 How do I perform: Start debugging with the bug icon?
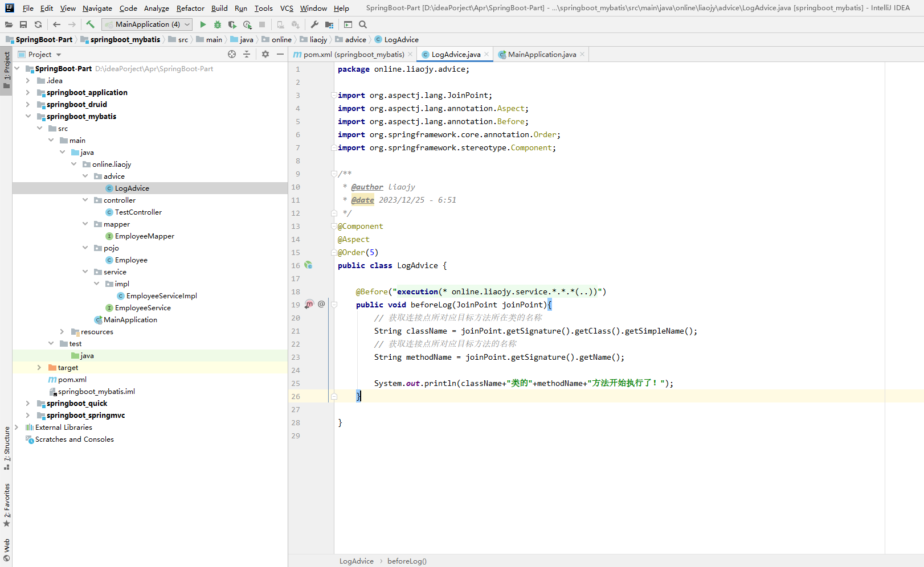pyautogui.click(x=218, y=24)
